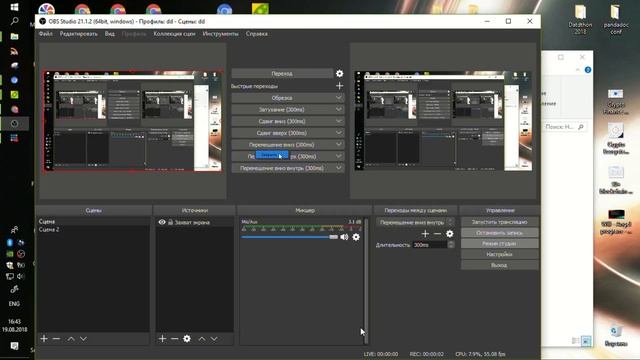Viewport: 640px width, 360px height.
Task: Open the Коллекция сцен menu
Action: coord(174,34)
